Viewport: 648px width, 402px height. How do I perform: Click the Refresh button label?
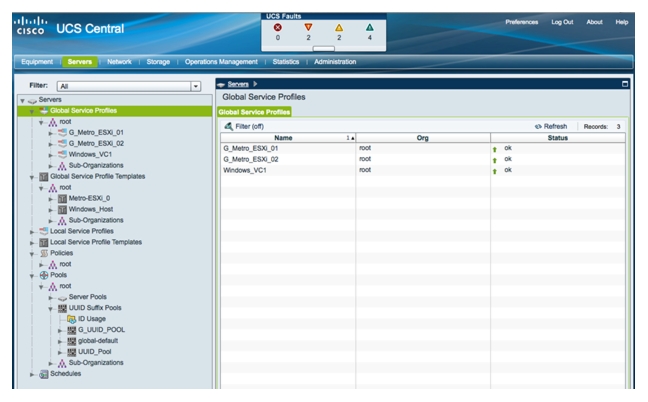[555, 126]
